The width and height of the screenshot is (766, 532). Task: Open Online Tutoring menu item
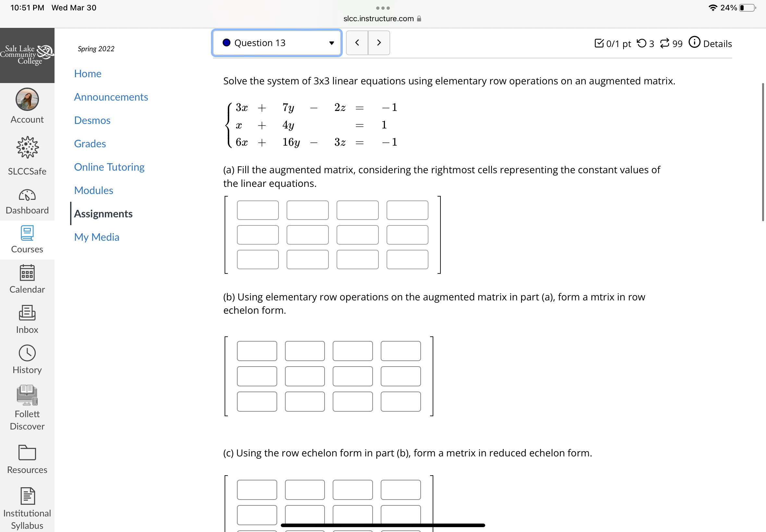tap(109, 167)
